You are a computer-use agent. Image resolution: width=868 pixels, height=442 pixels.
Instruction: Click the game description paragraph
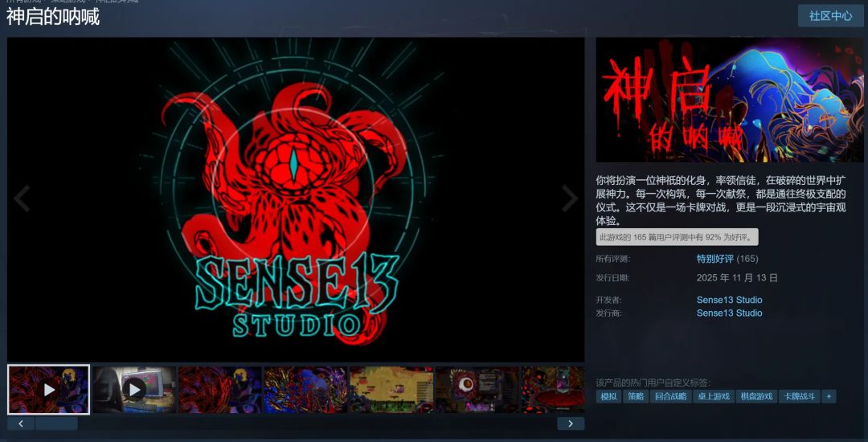pyautogui.click(x=721, y=200)
